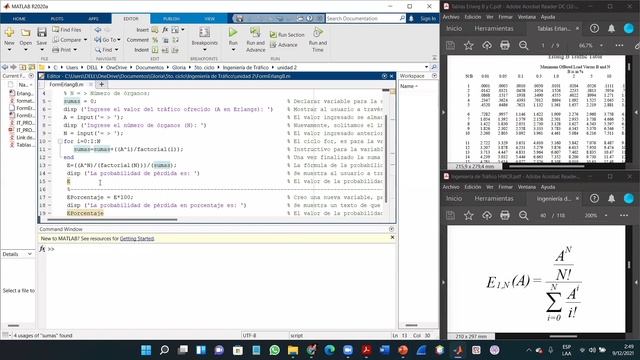The height and width of the screenshot is (360, 640).
Task: Click the taskbar search magnifier
Action: [x=164, y=350]
